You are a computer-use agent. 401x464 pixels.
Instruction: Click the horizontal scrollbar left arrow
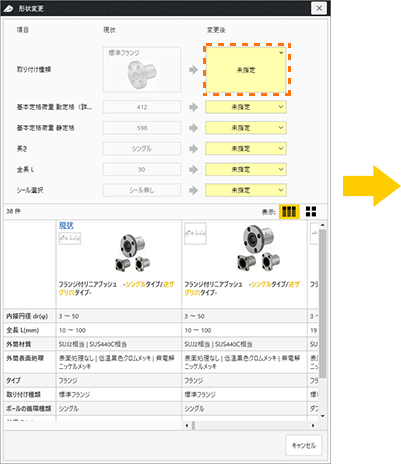pyautogui.click(x=186, y=425)
